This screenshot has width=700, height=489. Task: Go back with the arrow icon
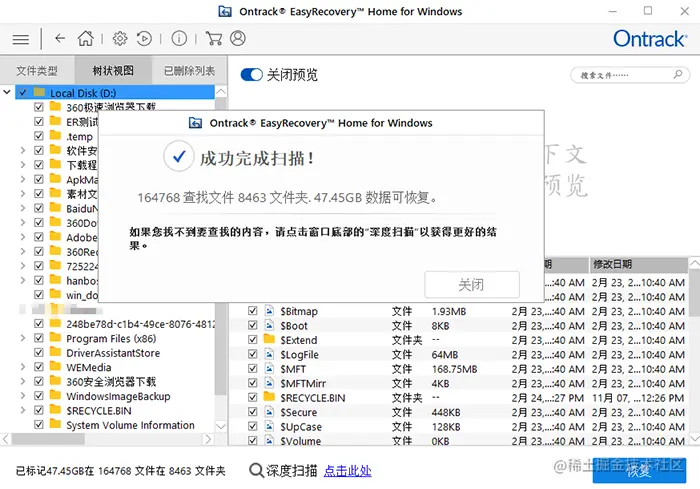point(60,38)
